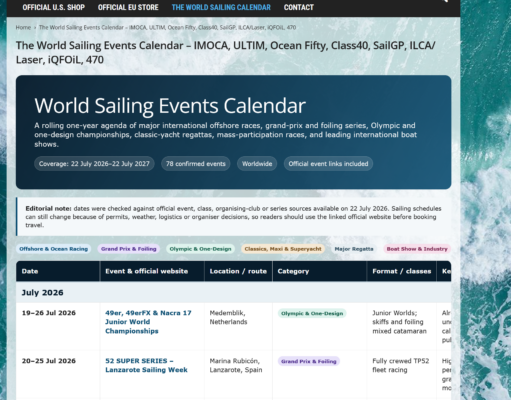Open the Official U.S. Shop menu item
Screen dimensions: 511x400
pyautogui.click(x=54, y=7)
